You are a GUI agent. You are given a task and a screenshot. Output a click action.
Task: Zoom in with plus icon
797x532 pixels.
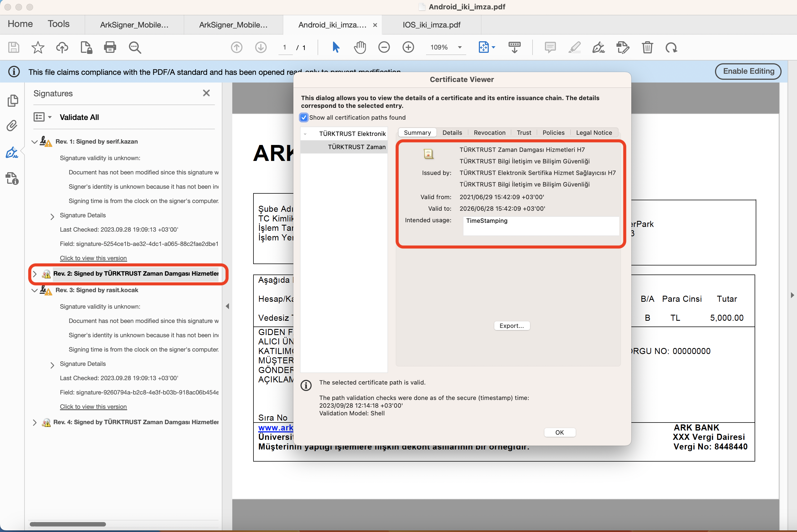tap(408, 47)
